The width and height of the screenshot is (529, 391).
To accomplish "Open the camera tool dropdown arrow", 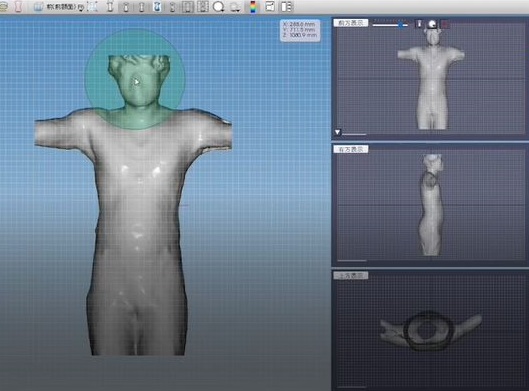I will coord(239,9).
